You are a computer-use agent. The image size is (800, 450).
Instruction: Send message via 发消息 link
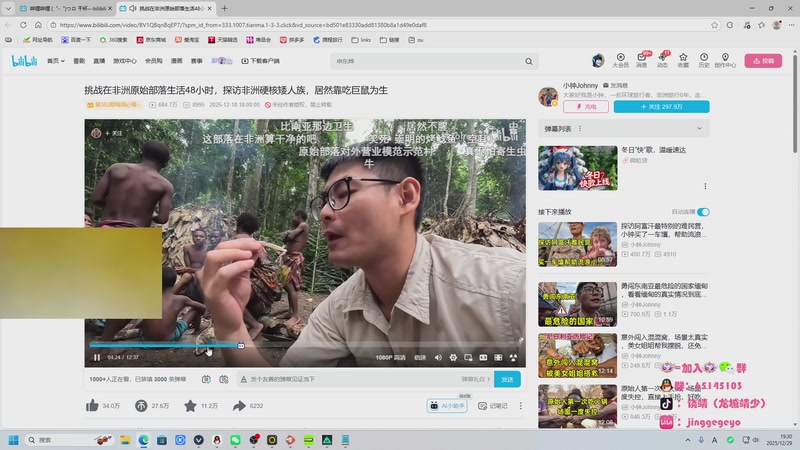click(x=615, y=85)
